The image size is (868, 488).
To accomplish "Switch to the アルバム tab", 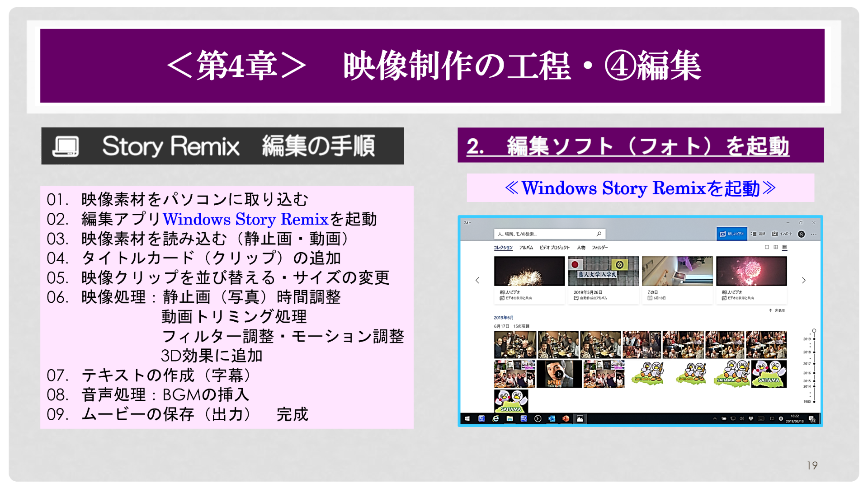I will tap(526, 248).
